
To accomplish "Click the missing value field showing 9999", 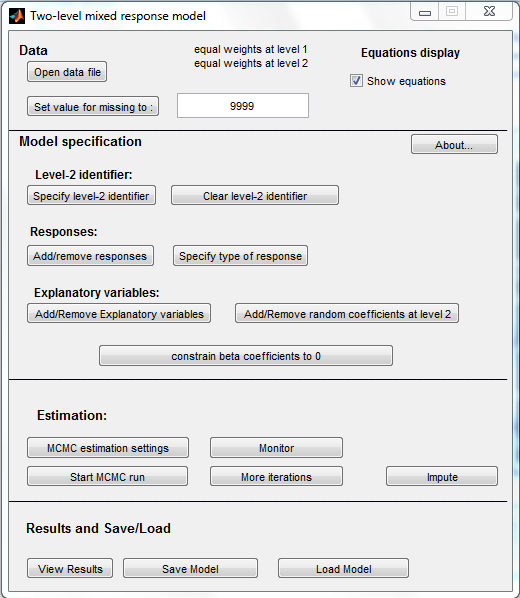I will 243,106.
